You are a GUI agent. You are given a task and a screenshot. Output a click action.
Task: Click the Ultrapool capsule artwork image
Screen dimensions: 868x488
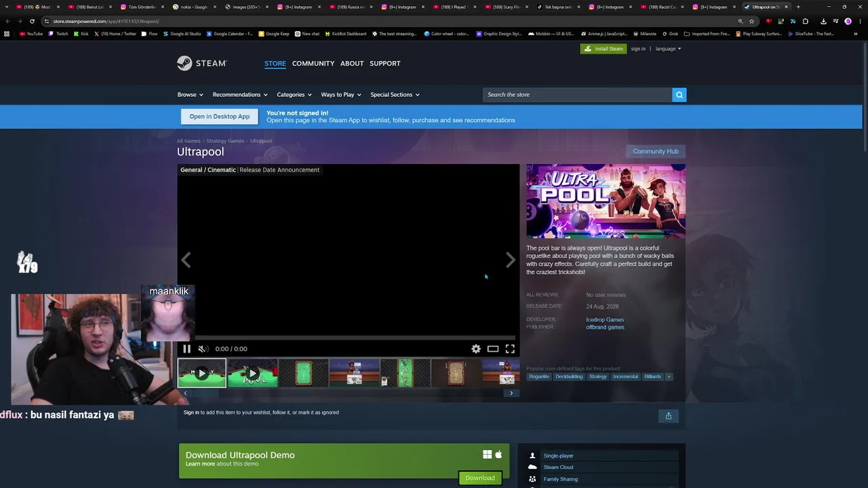coord(606,201)
